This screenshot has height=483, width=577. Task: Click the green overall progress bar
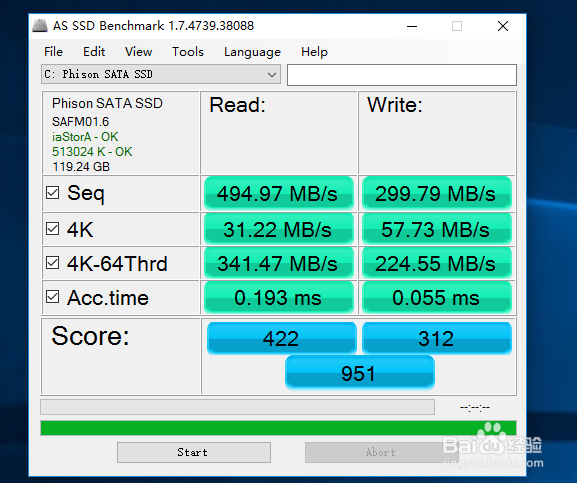click(278, 428)
